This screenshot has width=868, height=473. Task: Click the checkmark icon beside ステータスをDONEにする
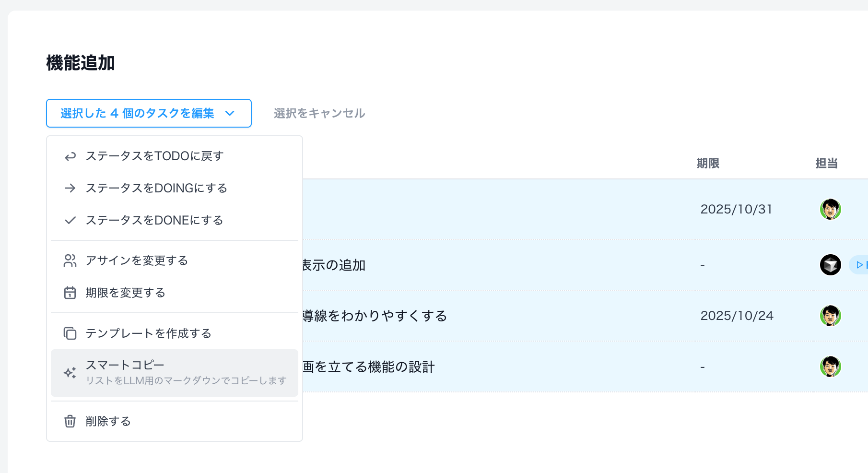pos(70,220)
